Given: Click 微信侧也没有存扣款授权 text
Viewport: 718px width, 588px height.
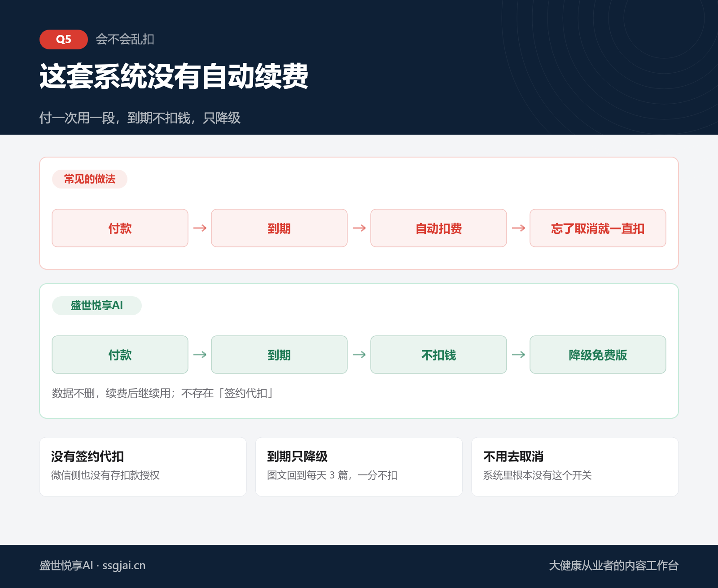Looking at the screenshot, I should [x=105, y=475].
